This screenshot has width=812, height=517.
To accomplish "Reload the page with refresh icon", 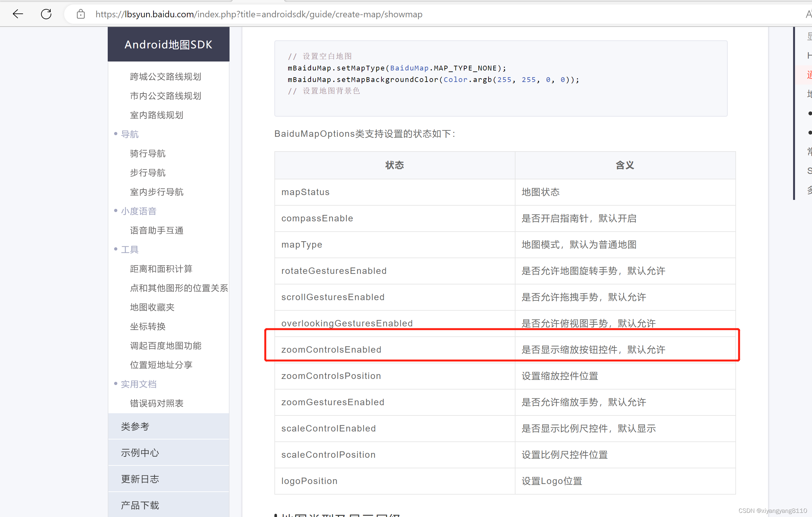I will [46, 14].
